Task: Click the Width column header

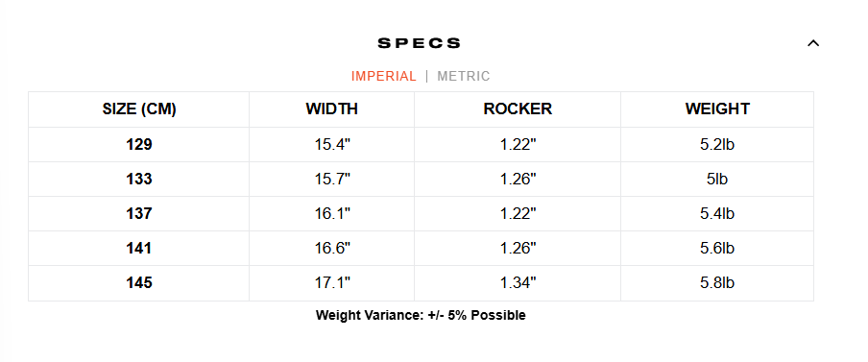Action: pyautogui.click(x=331, y=109)
